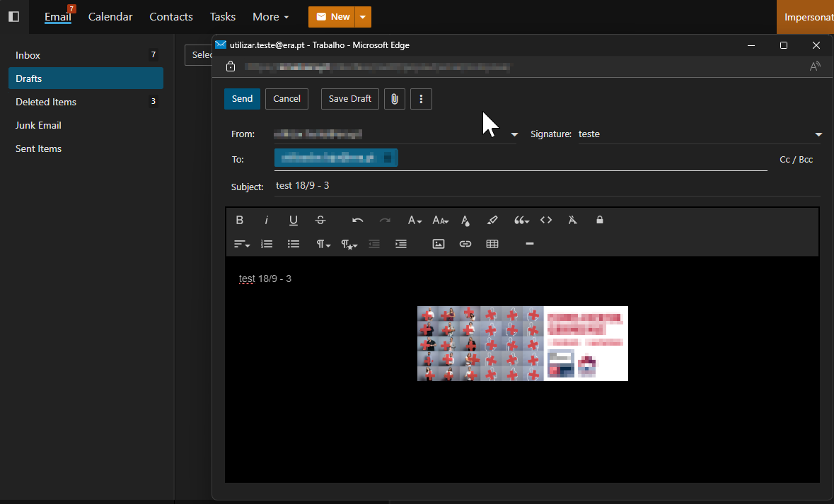
Task: Open the Calendar tab
Action: click(x=110, y=17)
